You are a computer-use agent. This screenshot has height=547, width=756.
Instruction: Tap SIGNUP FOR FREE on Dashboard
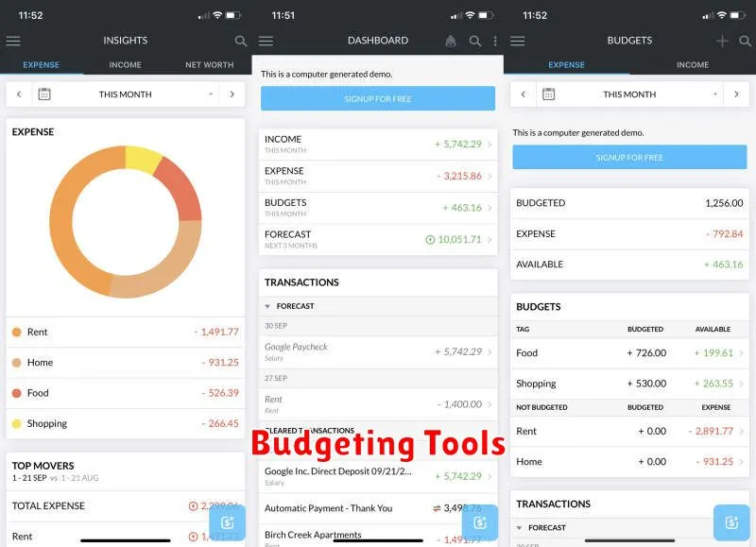(x=378, y=98)
